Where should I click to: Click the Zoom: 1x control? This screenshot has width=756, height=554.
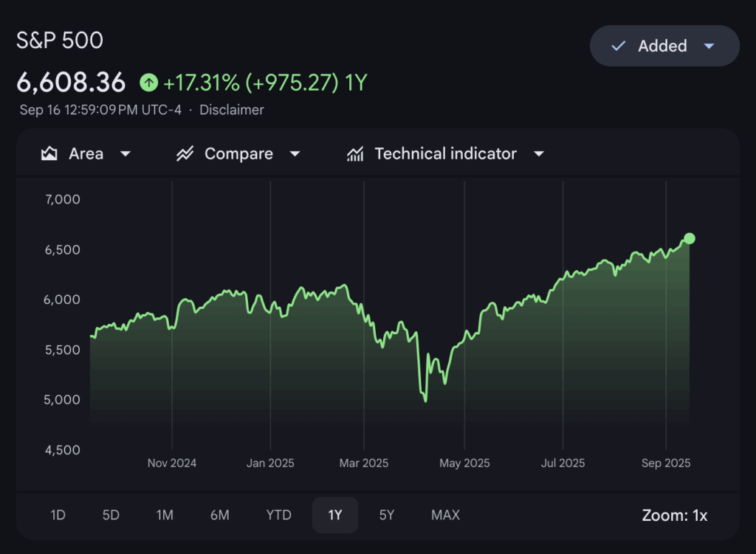(675, 516)
